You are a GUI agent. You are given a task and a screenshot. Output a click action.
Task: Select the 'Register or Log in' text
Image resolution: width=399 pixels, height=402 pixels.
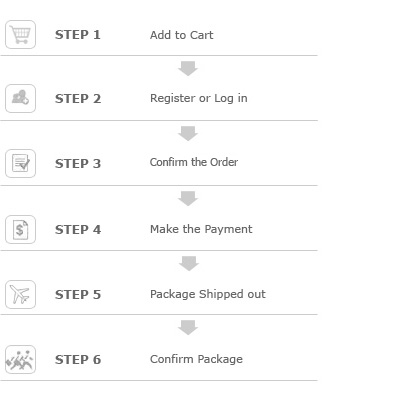199,98
